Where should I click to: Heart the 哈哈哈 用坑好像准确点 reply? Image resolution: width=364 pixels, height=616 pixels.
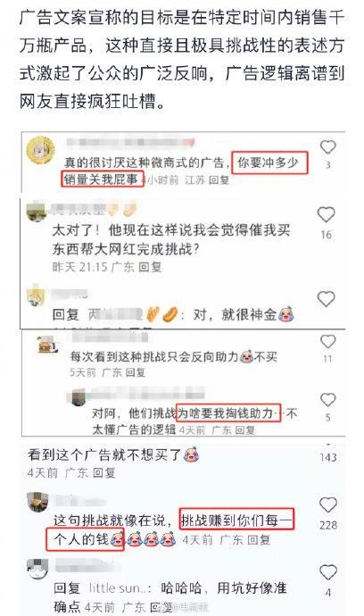328,572
